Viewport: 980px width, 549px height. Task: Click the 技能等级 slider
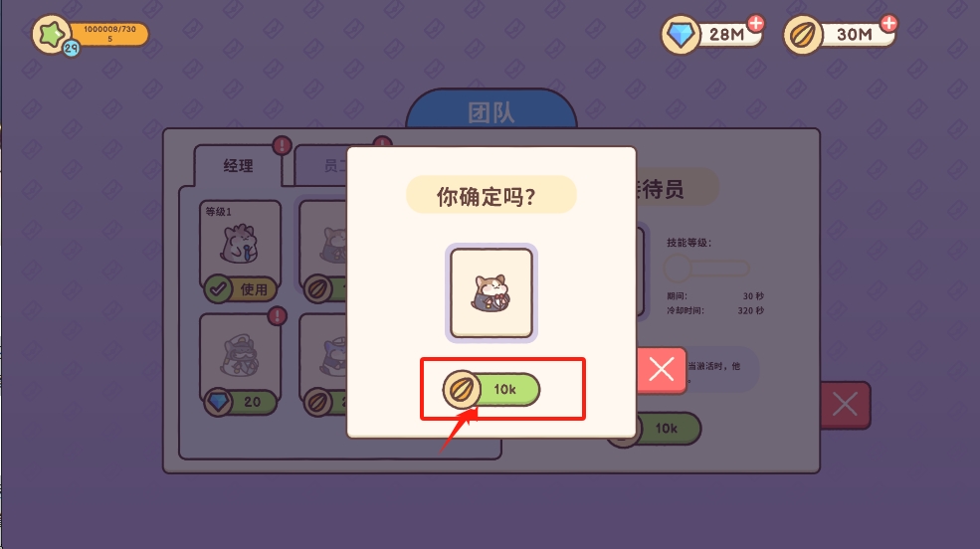706,269
